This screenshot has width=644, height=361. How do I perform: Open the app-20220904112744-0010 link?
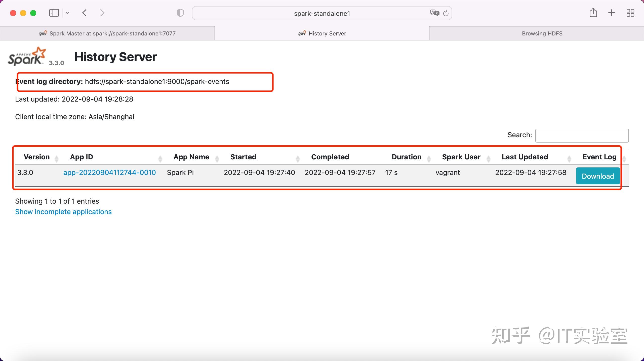tap(109, 172)
